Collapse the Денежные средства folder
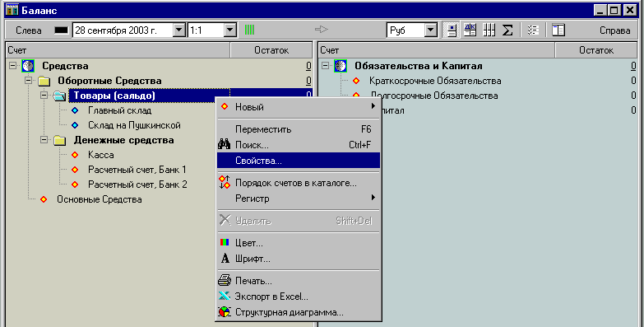The width and height of the screenshot is (644, 327). tap(44, 140)
